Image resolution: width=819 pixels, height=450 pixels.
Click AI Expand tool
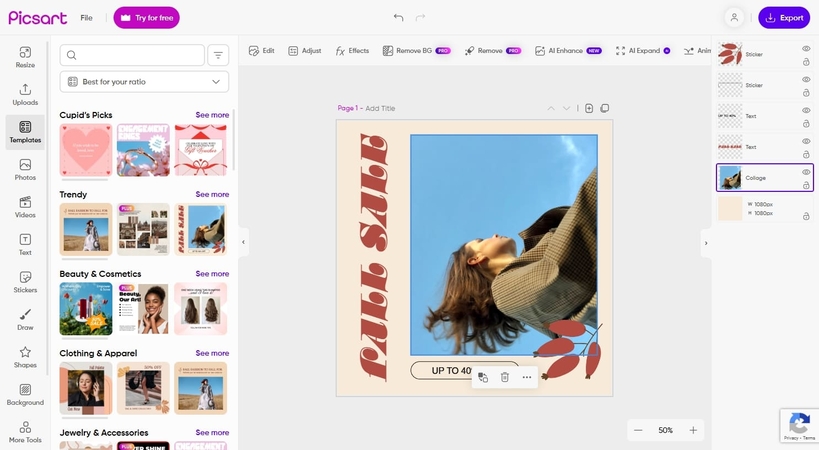[x=642, y=51]
